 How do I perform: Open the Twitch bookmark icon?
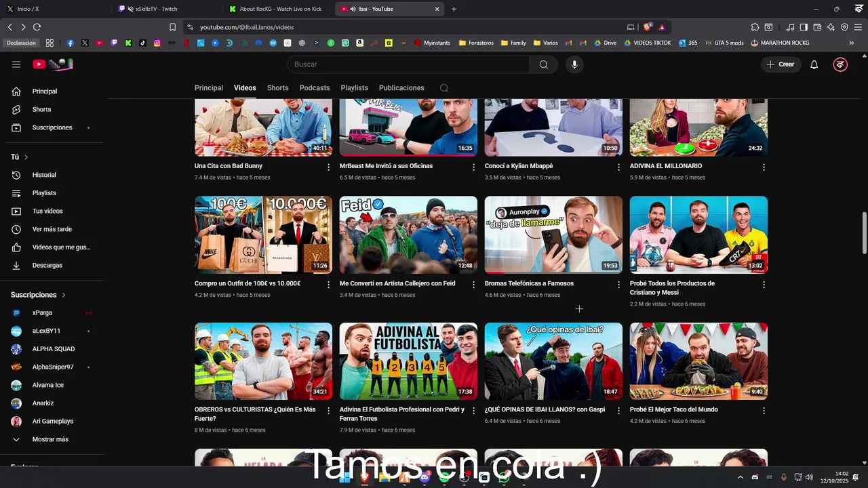[113, 43]
